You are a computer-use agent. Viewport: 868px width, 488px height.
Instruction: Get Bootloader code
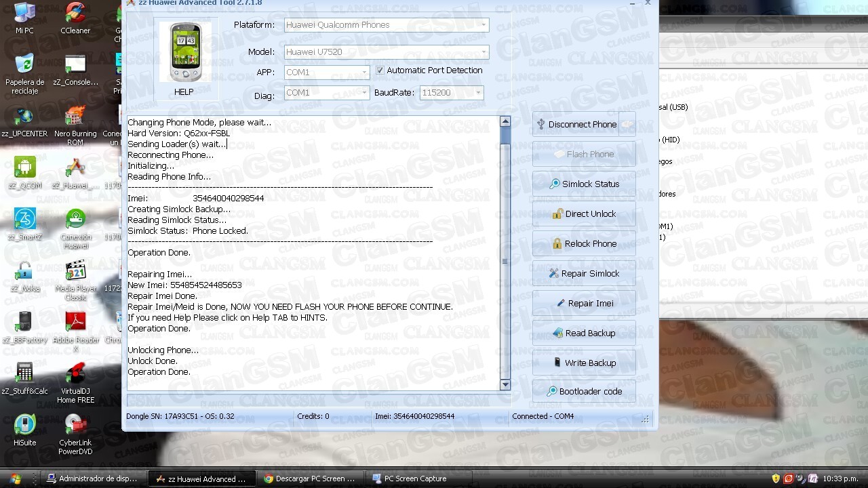[x=584, y=392]
